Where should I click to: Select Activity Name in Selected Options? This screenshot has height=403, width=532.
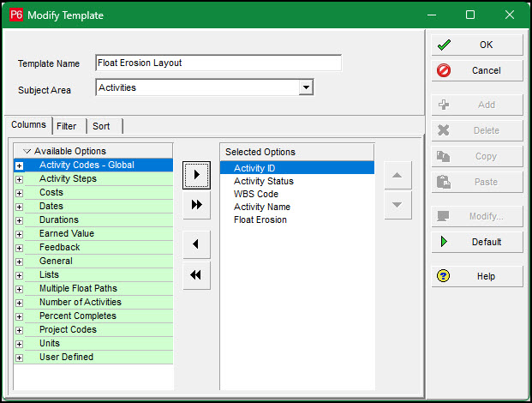[x=297, y=207]
